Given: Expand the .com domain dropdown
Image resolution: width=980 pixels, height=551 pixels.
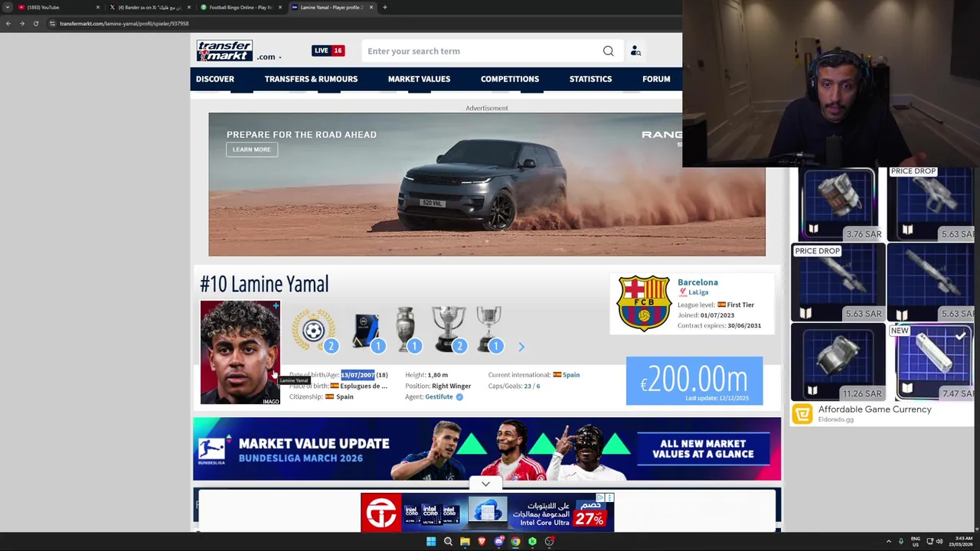Looking at the screenshot, I should coord(269,57).
